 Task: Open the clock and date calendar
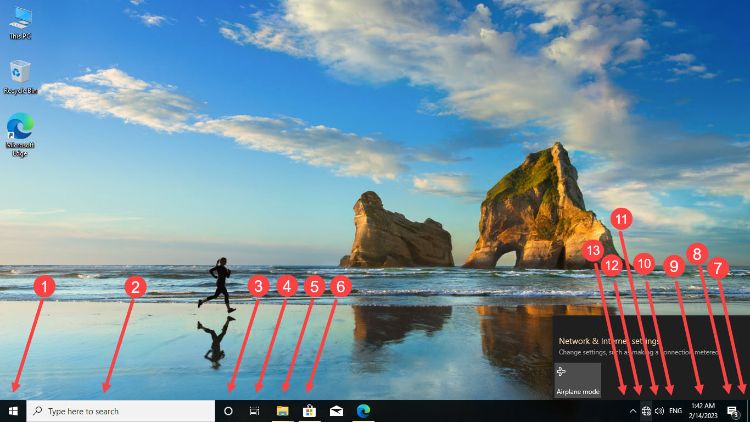703,411
